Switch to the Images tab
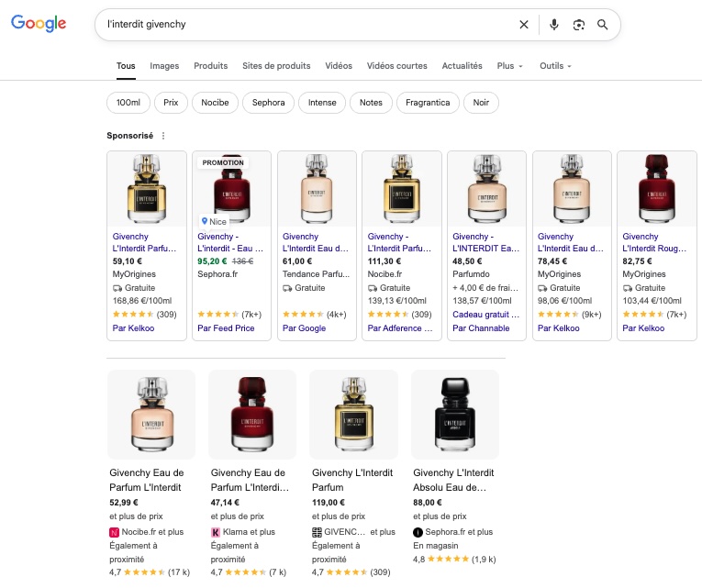702x588 pixels. [164, 66]
